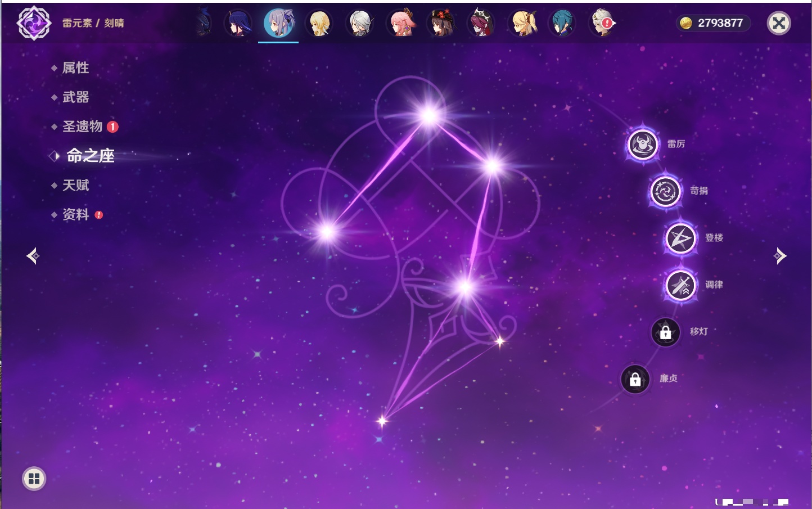Select the blonde ponytail Fischl avatar
Image resolution: width=812 pixels, height=509 pixels.
(x=522, y=24)
